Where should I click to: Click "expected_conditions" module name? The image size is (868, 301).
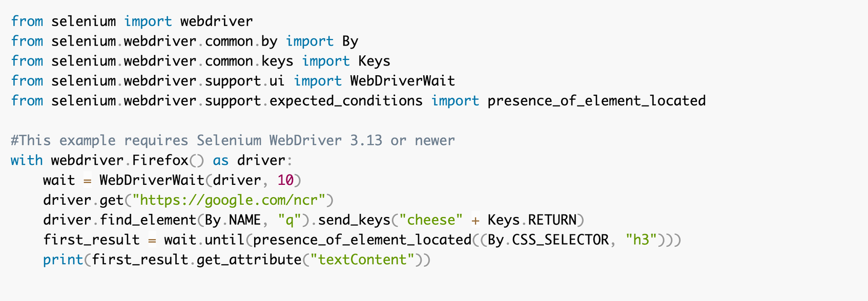coord(346,101)
